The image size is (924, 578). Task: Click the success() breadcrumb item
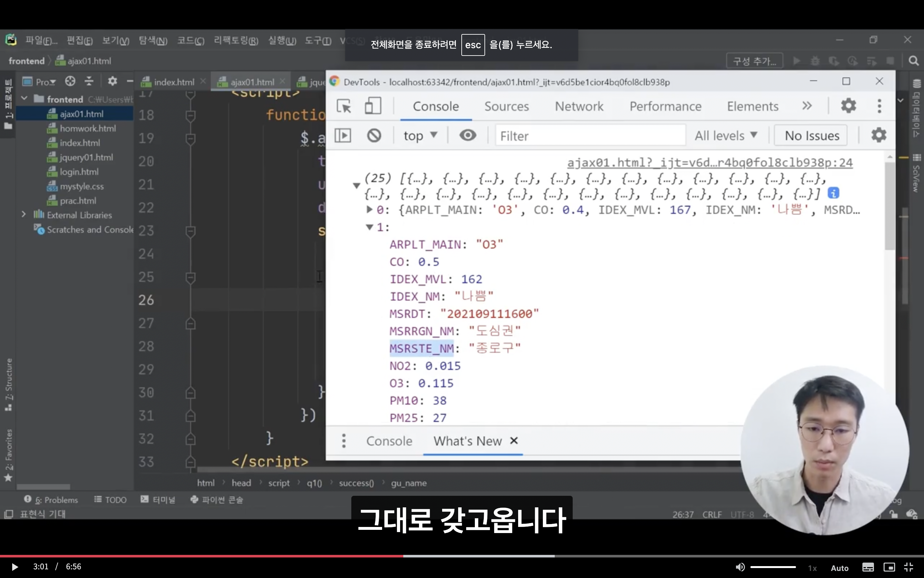[x=356, y=483]
